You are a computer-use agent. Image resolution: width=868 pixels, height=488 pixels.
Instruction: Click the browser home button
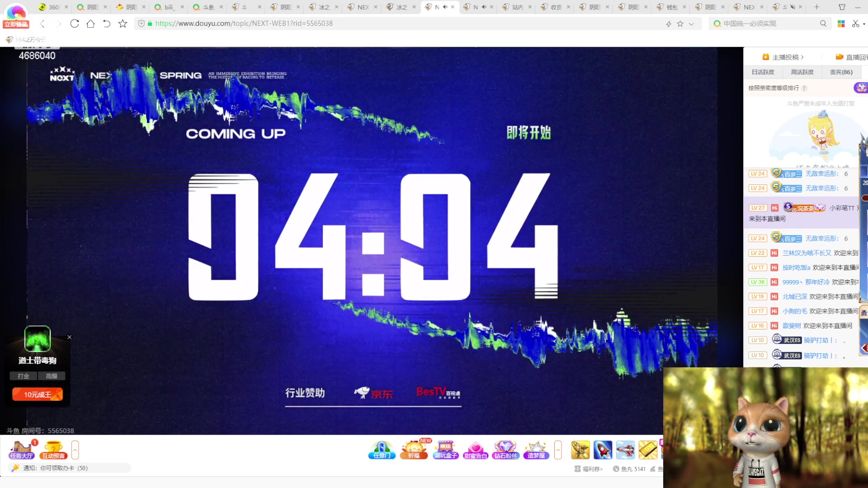click(x=90, y=23)
